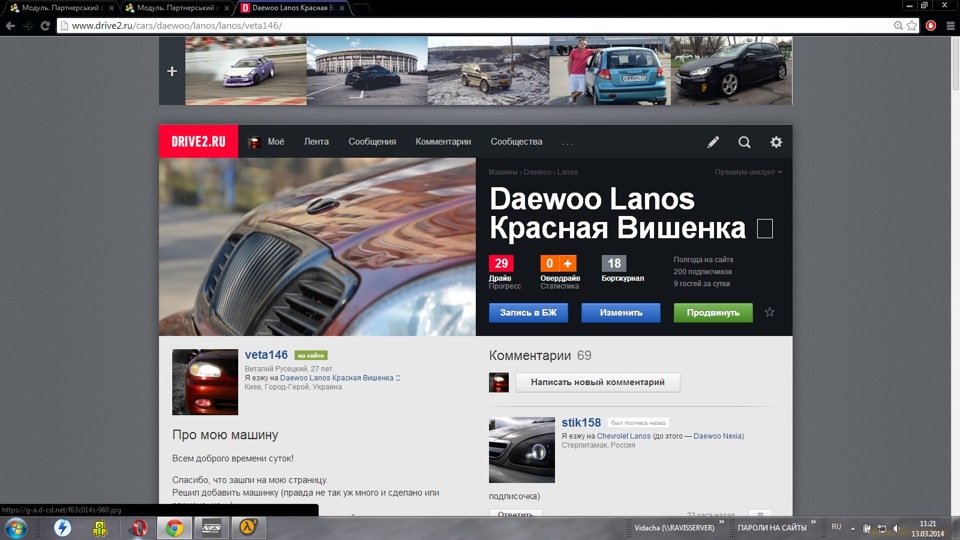Viewport: 960px width, 540px height.
Task: Switch to Chrome in the taskbar
Action: [x=174, y=528]
